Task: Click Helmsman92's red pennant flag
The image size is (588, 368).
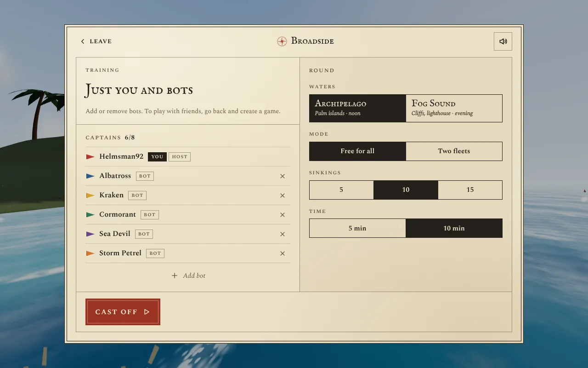Action: (90, 157)
